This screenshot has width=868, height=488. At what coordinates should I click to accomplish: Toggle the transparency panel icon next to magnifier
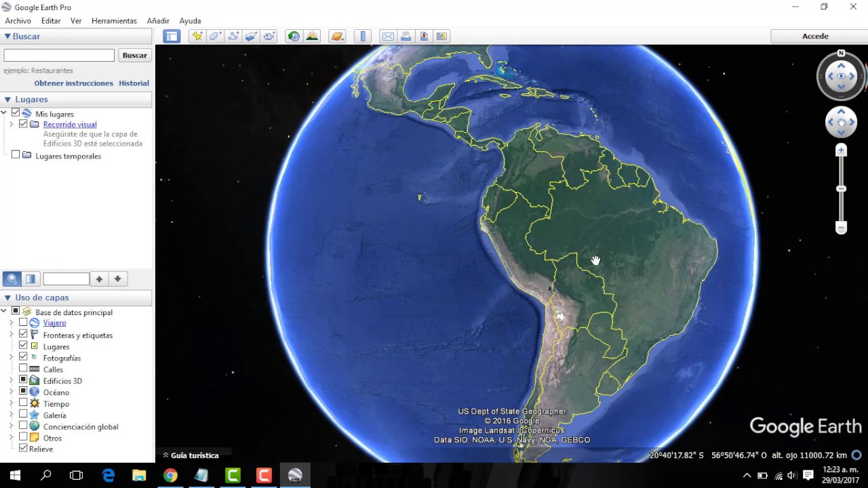(31, 279)
